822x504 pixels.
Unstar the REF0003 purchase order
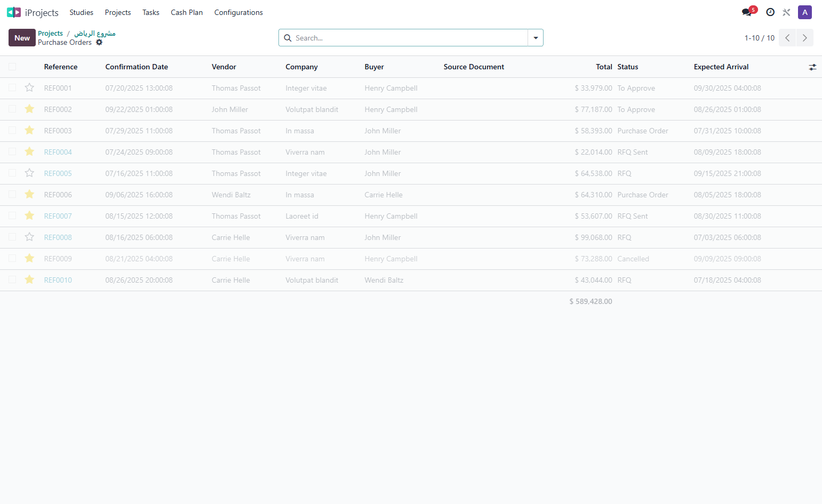point(29,130)
